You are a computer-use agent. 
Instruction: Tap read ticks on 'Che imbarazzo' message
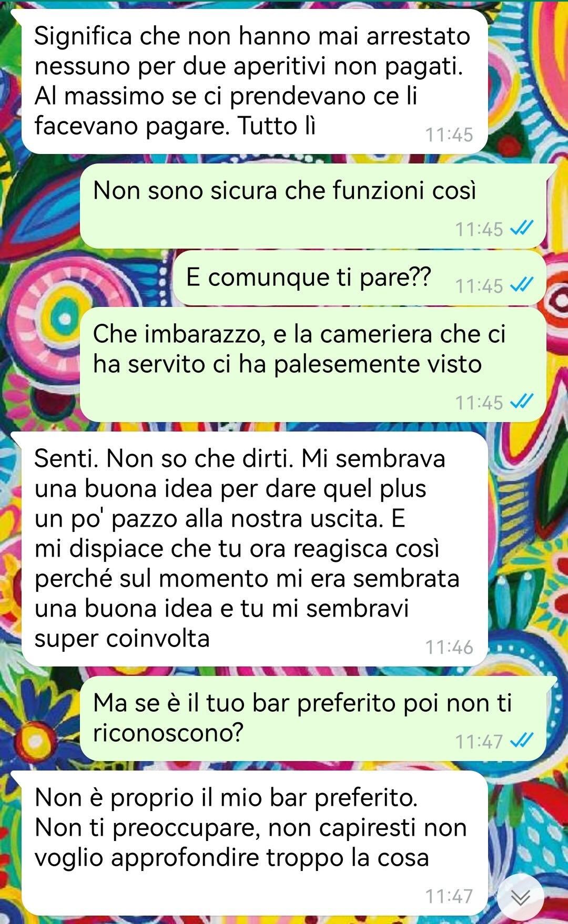click(x=522, y=402)
